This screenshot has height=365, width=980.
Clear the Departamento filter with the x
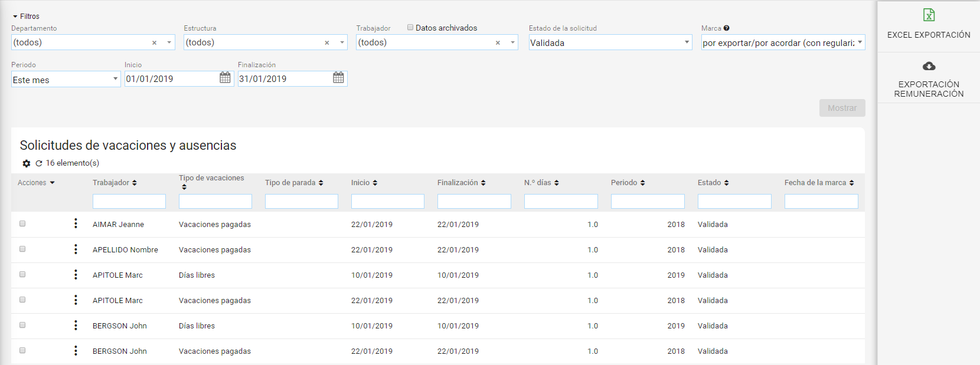(x=154, y=43)
